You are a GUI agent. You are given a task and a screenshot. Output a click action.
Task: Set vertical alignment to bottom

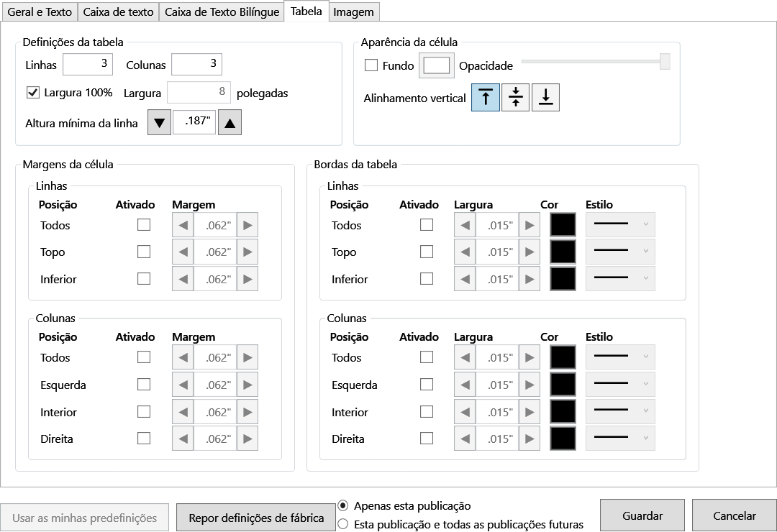coord(545,97)
